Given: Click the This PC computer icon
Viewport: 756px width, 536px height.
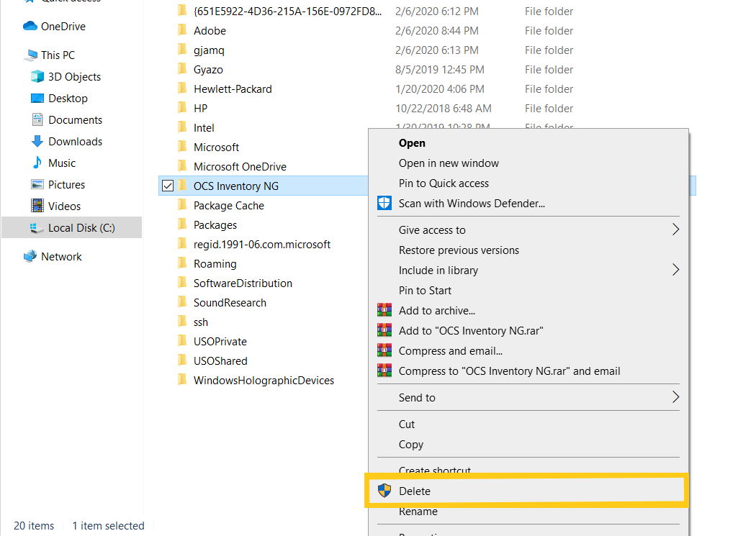Looking at the screenshot, I should [32, 55].
